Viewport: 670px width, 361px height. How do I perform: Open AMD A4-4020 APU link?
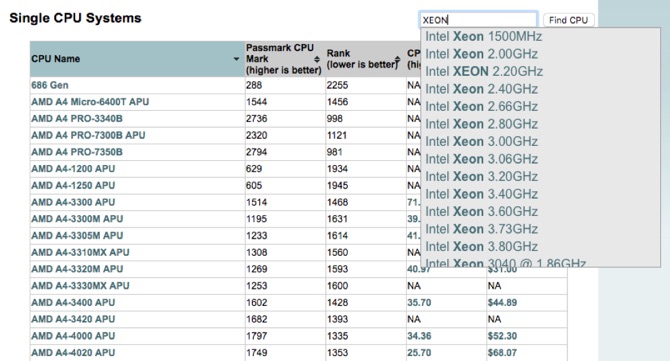(73, 352)
